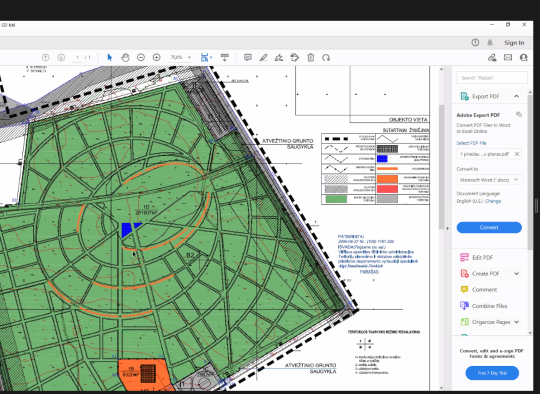This screenshot has height=394, width=540.
Task: Click the Change language link
Action: 493,201
